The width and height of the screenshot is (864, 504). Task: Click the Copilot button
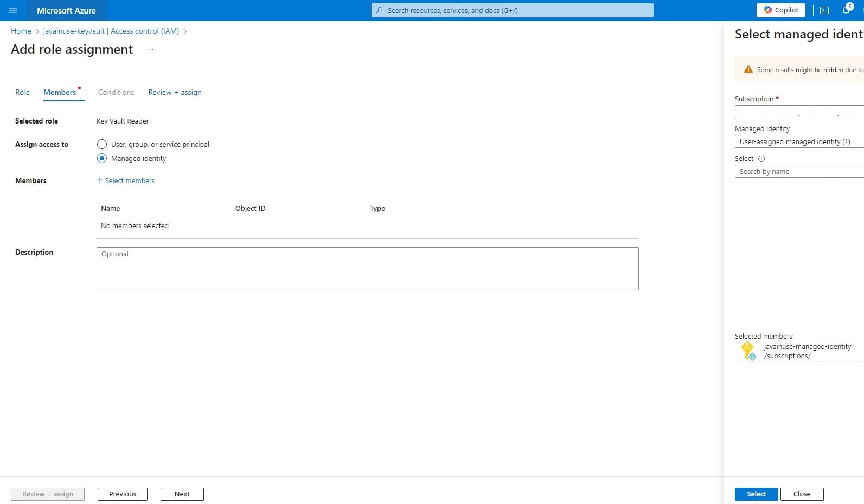pos(781,10)
